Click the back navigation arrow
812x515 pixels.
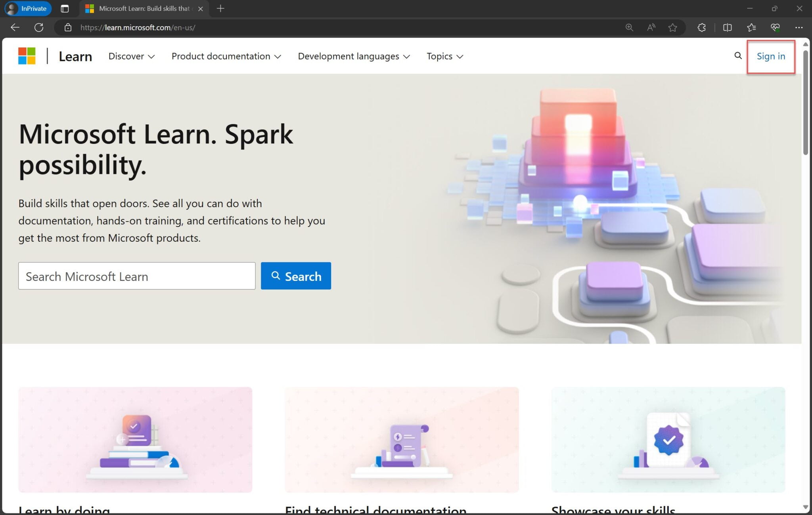15,27
